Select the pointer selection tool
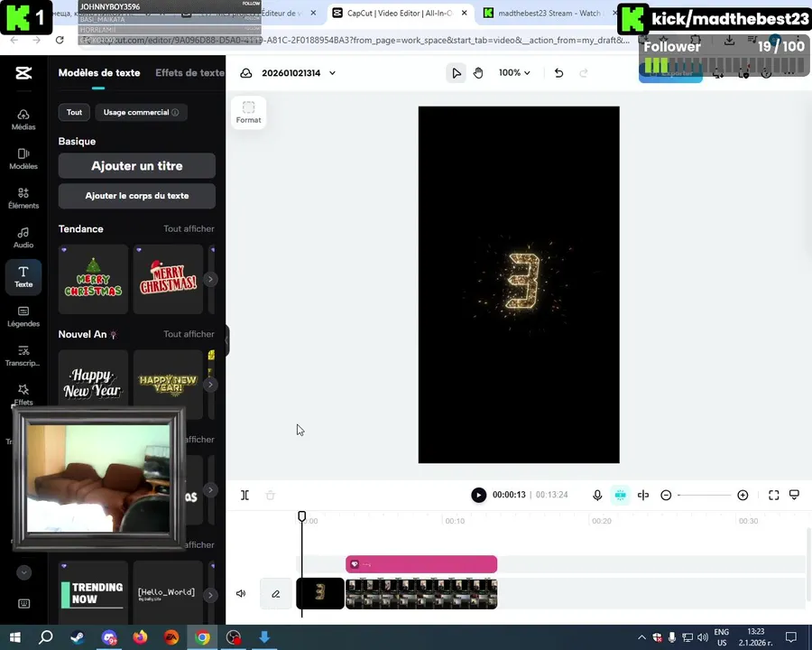 pos(456,73)
